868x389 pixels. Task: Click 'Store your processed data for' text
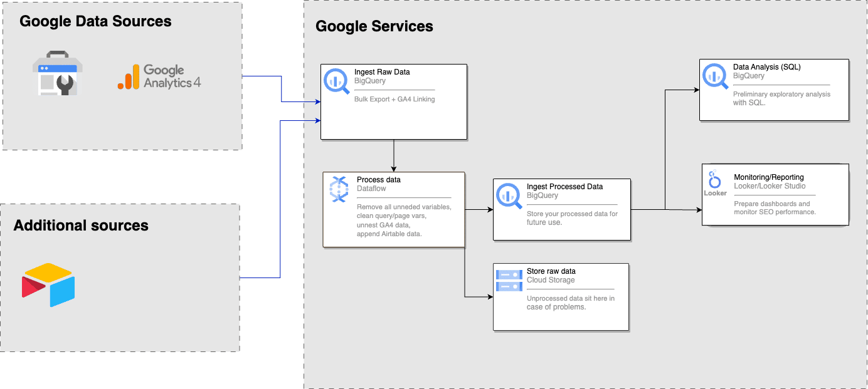(x=572, y=214)
